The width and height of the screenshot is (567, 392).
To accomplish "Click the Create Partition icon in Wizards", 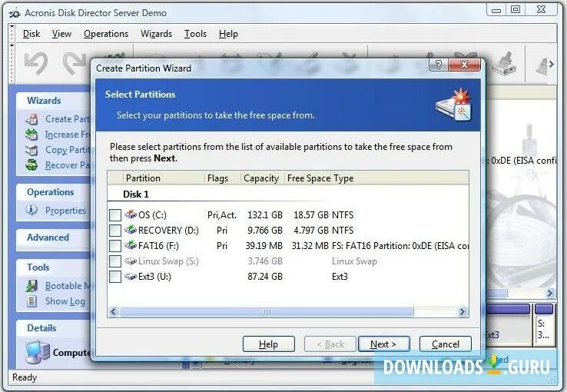I will [31, 119].
